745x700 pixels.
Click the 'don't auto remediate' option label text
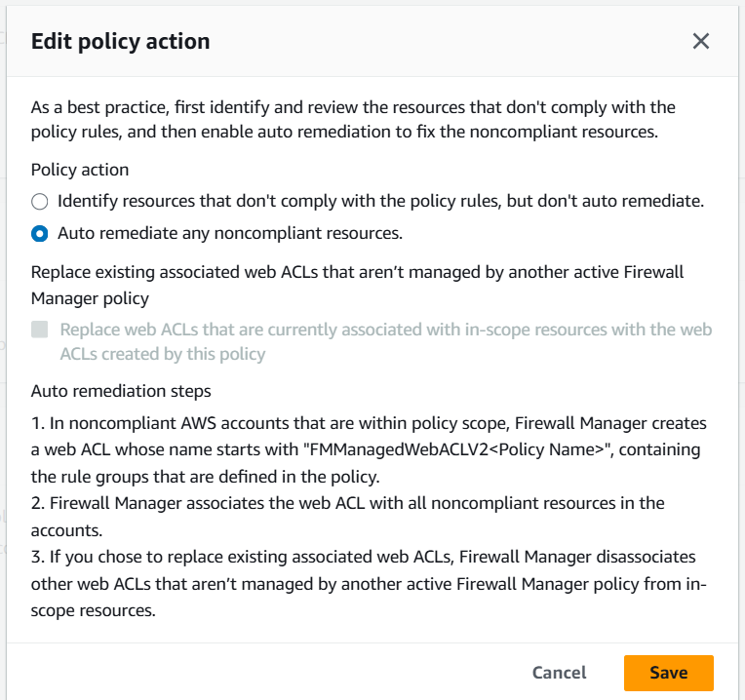[380, 202]
